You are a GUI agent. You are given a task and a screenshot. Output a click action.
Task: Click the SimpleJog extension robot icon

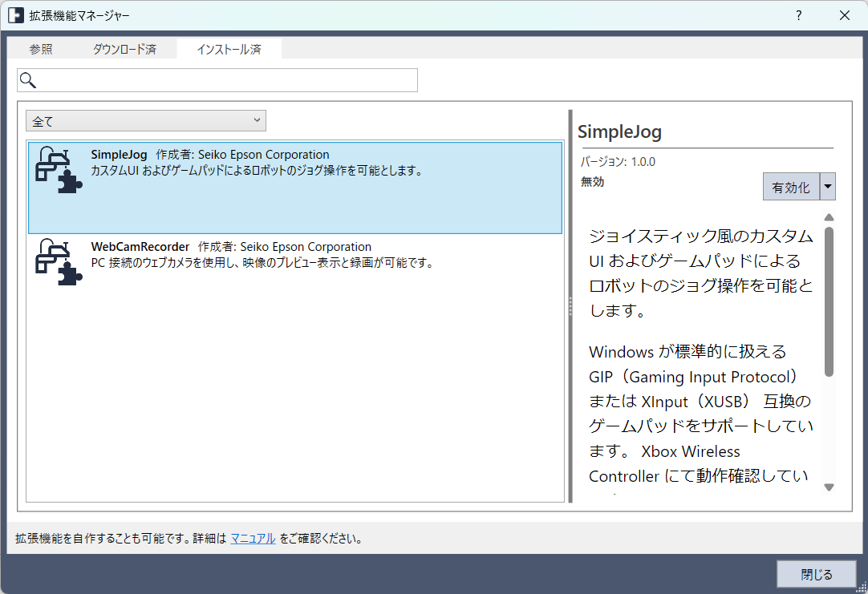(x=59, y=170)
